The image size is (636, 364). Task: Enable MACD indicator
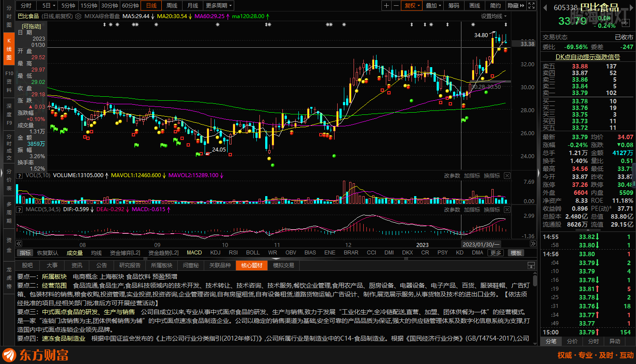(x=194, y=253)
